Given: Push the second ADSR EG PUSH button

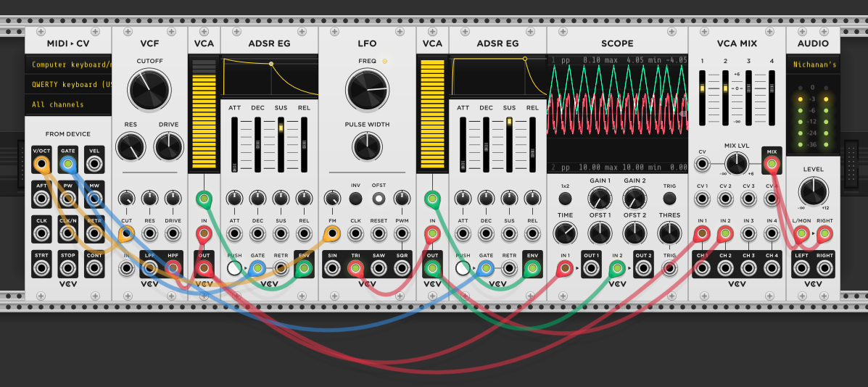Looking at the screenshot, I should tap(463, 269).
